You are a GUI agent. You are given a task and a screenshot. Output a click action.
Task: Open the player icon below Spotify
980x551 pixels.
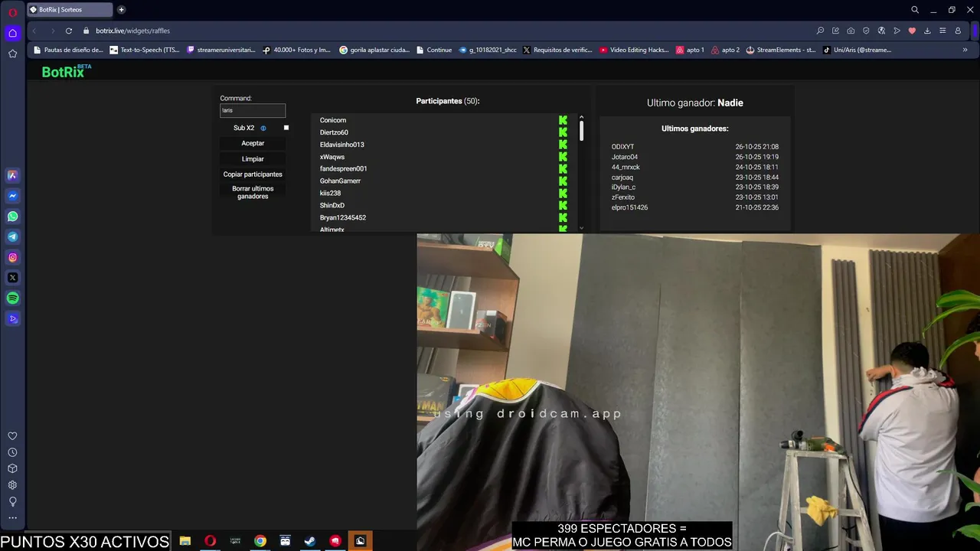[12, 319]
